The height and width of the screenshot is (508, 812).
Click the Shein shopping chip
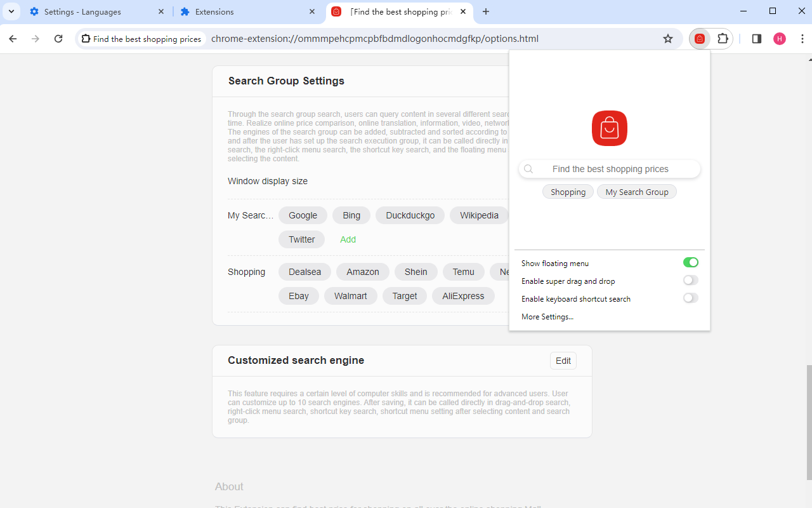(x=416, y=272)
